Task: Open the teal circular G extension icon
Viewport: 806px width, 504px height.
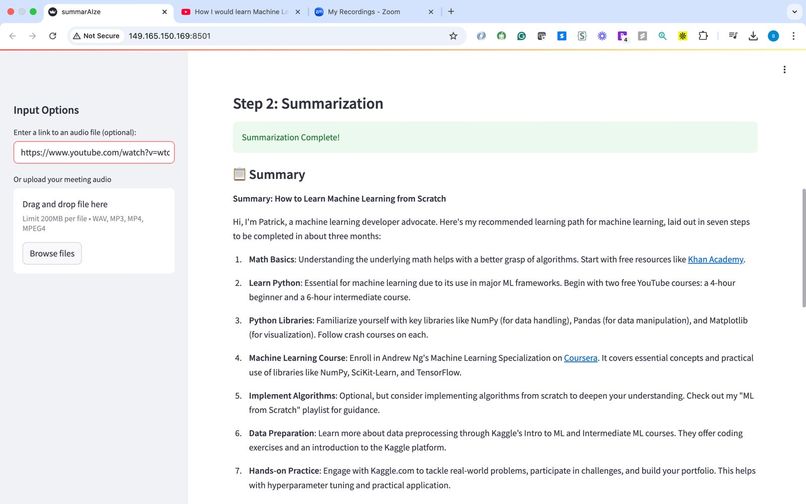Action: 521,36
